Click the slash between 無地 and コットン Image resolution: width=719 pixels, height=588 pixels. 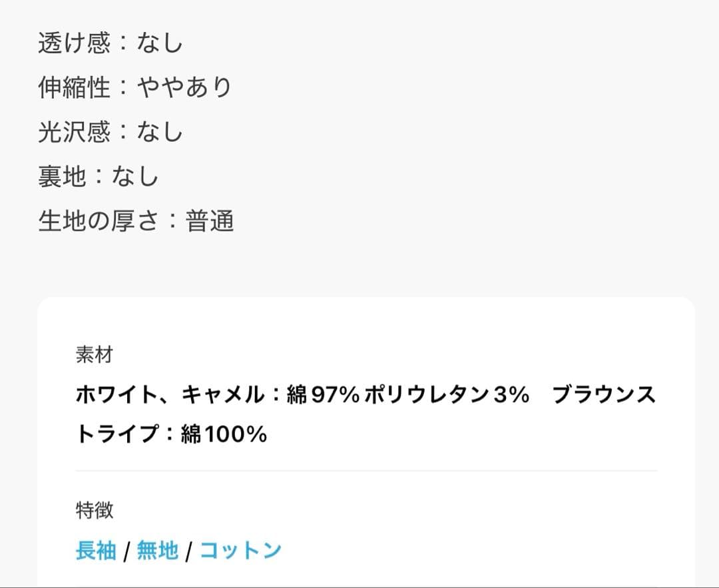click(188, 551)
